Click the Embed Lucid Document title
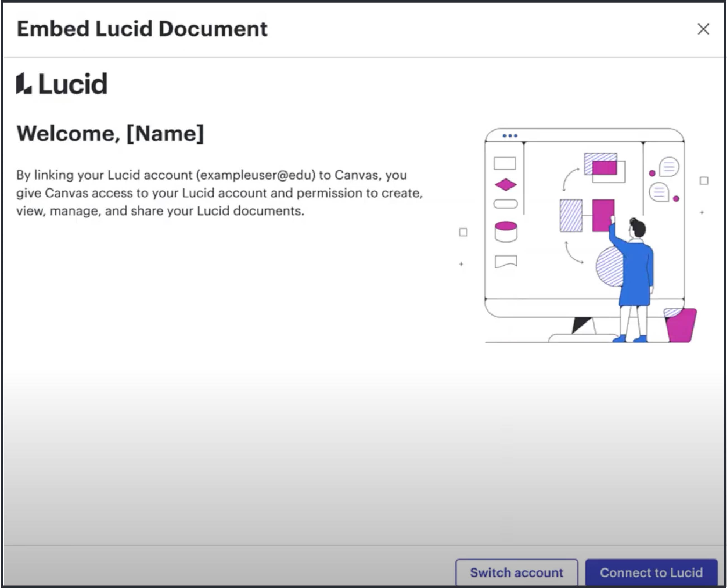 [142, 29]
